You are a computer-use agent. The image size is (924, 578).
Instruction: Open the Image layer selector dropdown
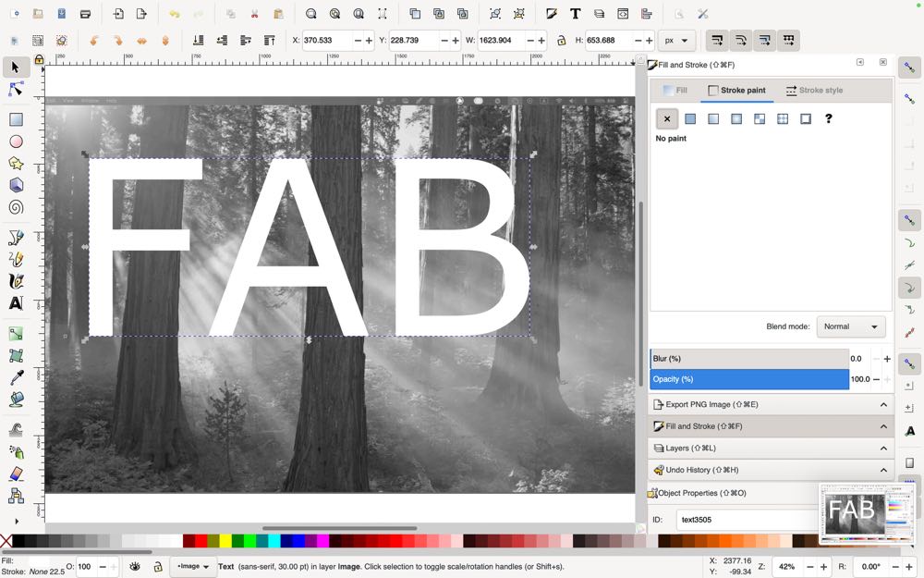tap(192, 566)
